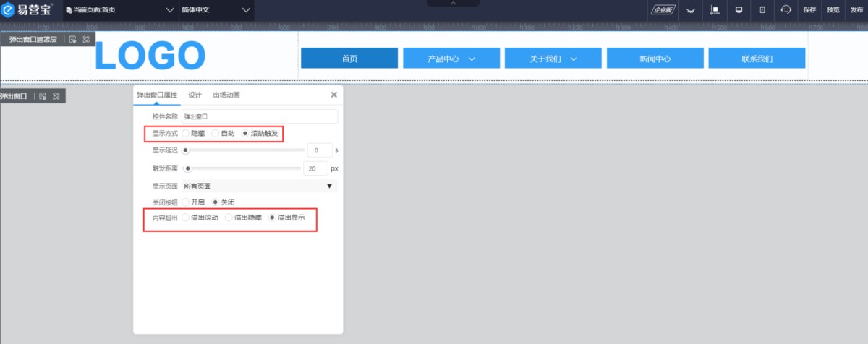868x344 pixels.
Task: Click the 易营宝 logo icon
Action: 9,9
